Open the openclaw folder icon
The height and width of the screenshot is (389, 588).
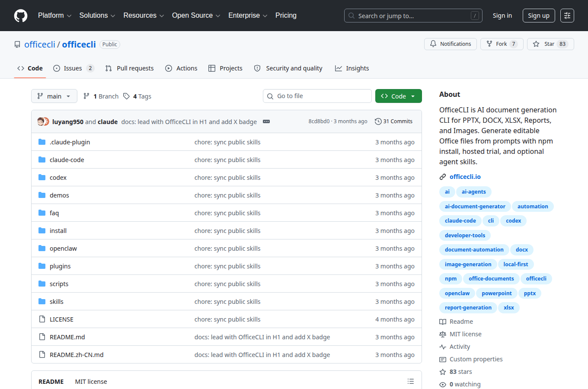tap(42, 249)
